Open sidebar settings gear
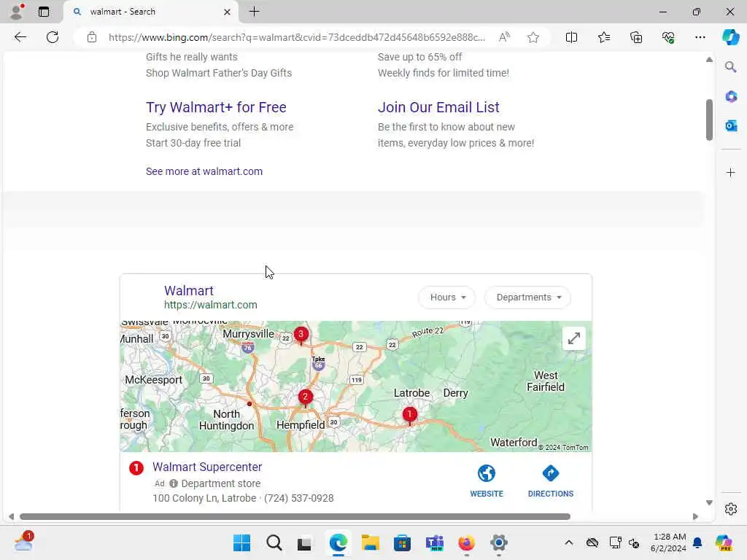The width and height of the screenshot is (747, 560). [731, 509]
